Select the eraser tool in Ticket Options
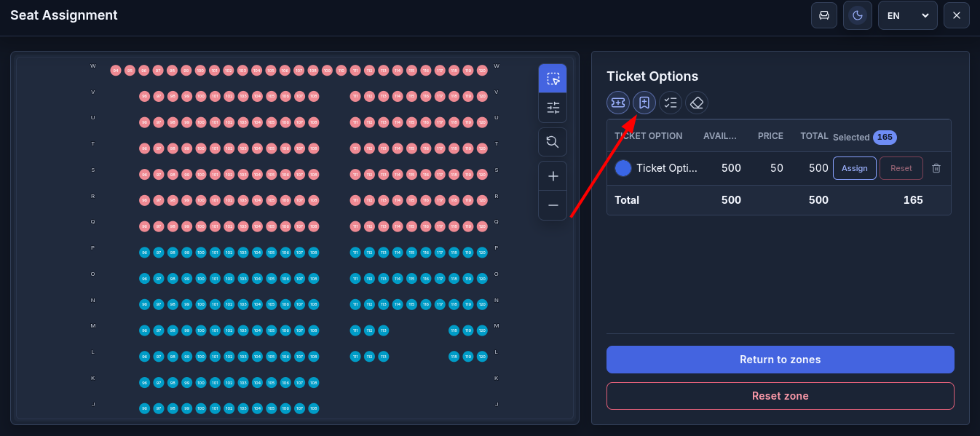 click(x=697, y=103)
